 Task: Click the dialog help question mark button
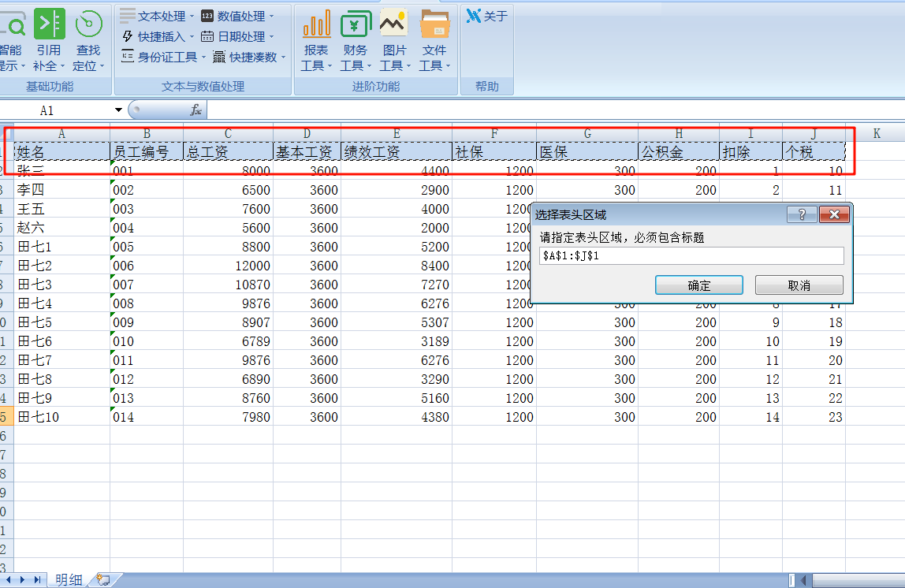click(802, 214)
